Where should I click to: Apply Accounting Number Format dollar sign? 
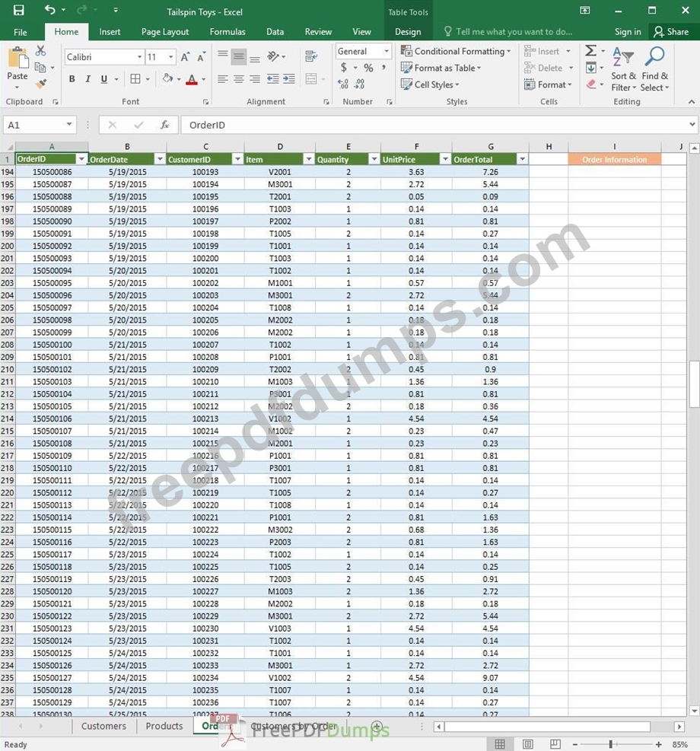click(x=343, y=68)
